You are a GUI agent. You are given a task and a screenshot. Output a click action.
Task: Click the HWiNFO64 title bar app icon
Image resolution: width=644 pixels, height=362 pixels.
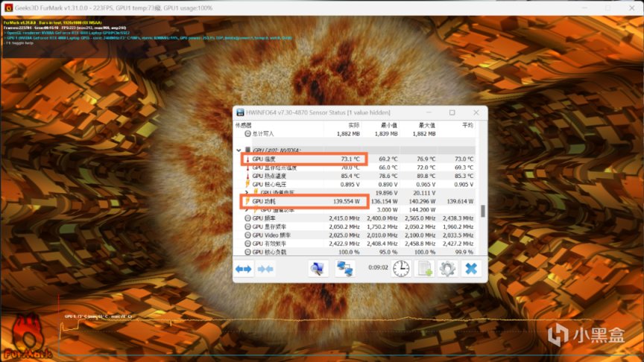click(240, 112)
